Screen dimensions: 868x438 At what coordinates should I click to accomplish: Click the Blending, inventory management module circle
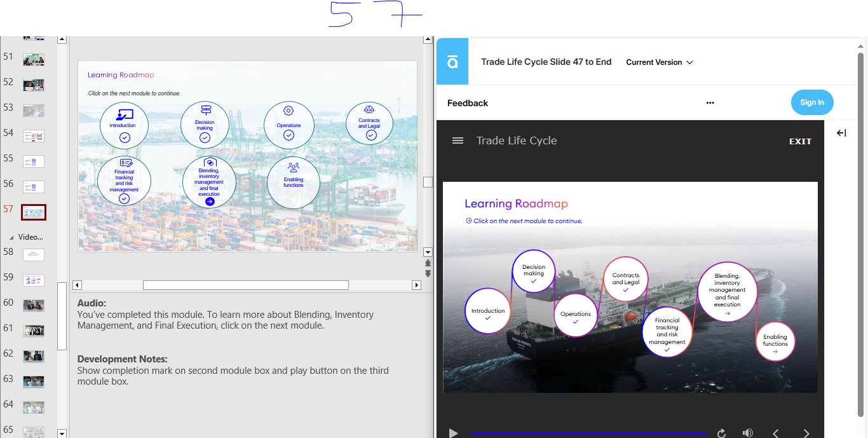point(727,292)
